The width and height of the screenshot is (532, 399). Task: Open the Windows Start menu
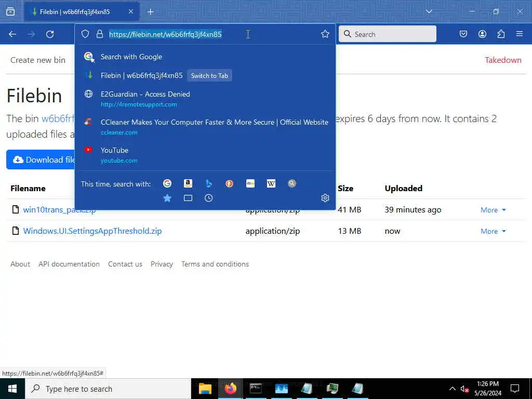coord(12,389)
